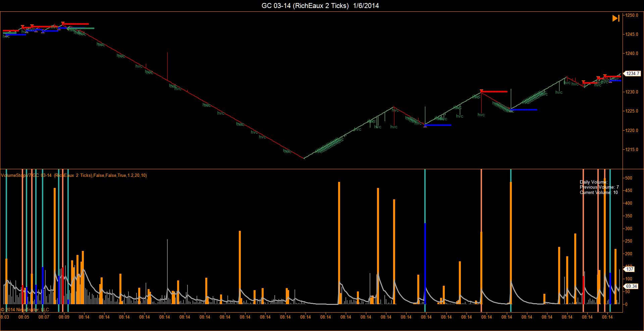The image size is (644, 331).
Task: Select the 1220.0 price axis label
Action: pyautogui.click(x=632, y=131)
